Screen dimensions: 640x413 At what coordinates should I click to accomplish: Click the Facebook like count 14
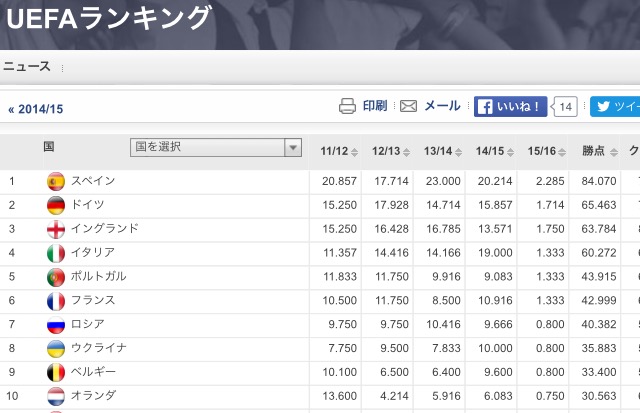[566, 106]
